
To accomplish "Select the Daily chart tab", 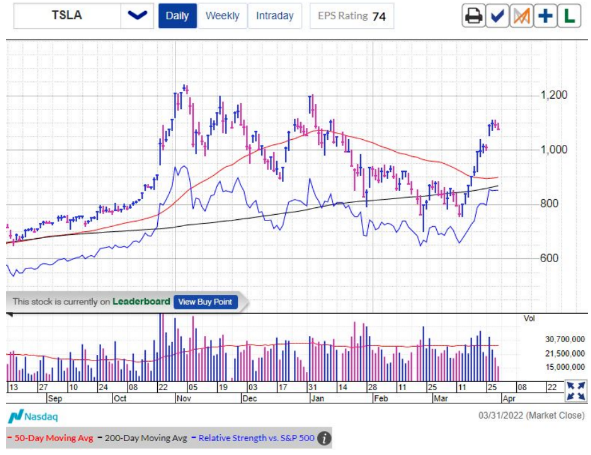I will click(x=178, y=16).
